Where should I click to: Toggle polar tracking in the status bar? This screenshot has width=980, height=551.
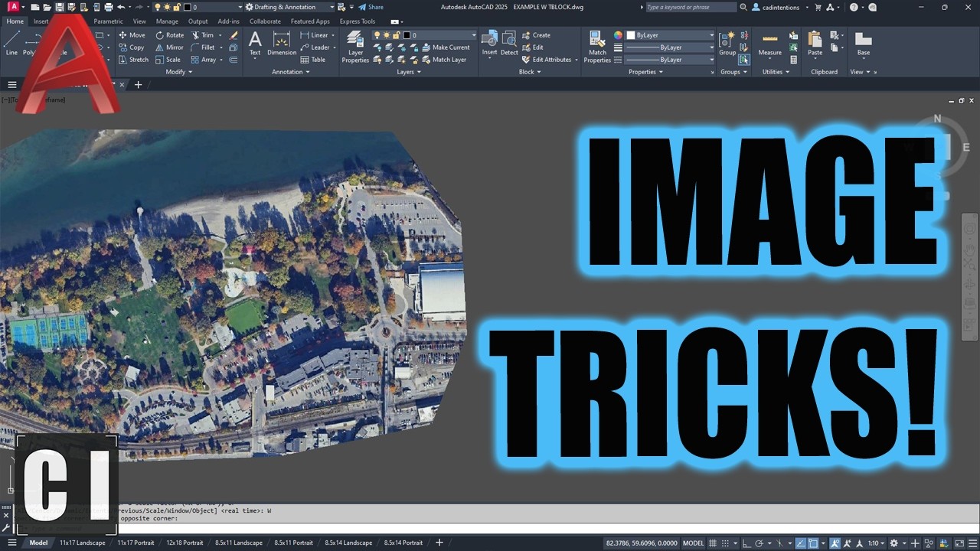761,543
